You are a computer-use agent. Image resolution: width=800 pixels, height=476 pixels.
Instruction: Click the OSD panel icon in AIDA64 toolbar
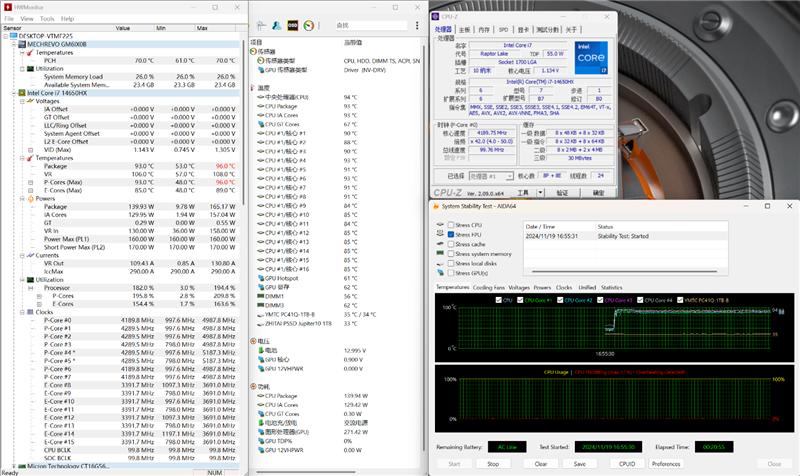point(292,26)
